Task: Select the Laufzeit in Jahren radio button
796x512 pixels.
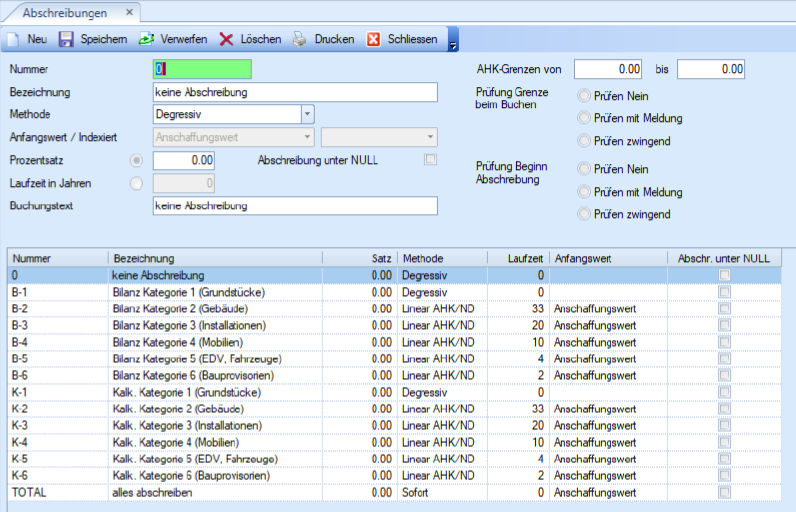Action: click(137, 183)
